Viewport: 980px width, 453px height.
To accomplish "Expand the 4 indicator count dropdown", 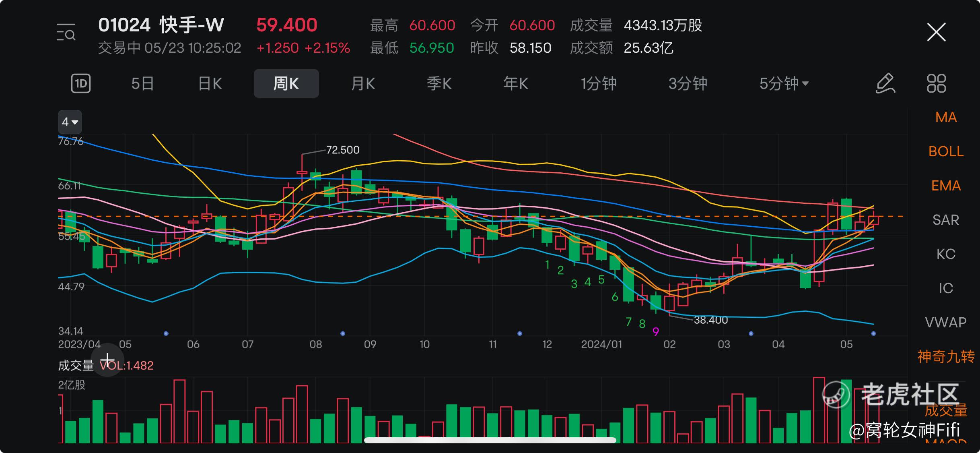I will pyautogui.click(x=70, y=122).
